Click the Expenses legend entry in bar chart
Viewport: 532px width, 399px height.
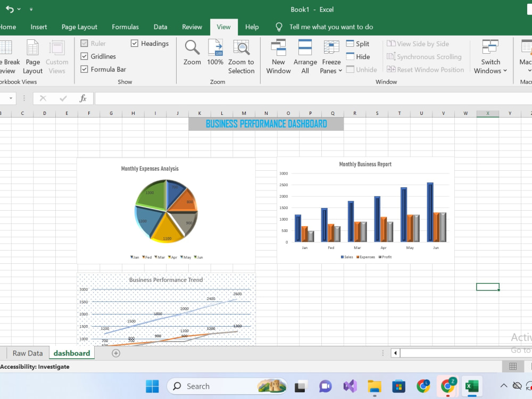pyautogui.click(x=365, y=257)
